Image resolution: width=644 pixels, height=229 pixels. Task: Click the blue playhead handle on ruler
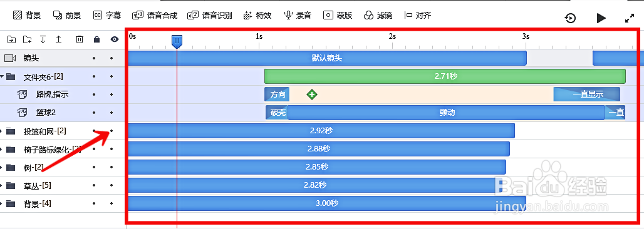pyautogui.click(x=177, y=41)
